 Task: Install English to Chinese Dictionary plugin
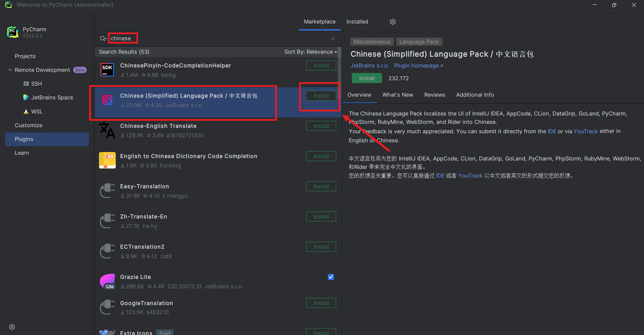(x=321, y=156)
